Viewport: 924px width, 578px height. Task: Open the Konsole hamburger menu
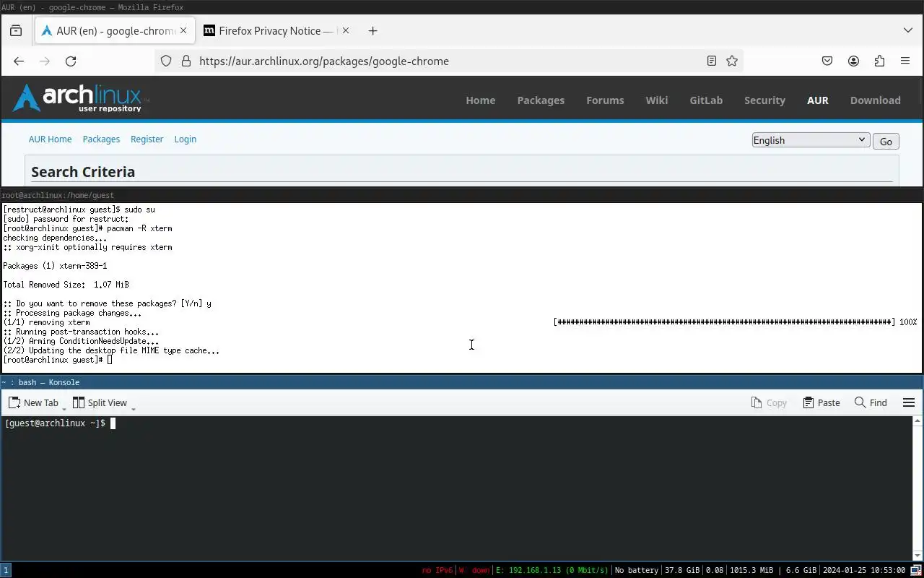click(x=909, y=403)
